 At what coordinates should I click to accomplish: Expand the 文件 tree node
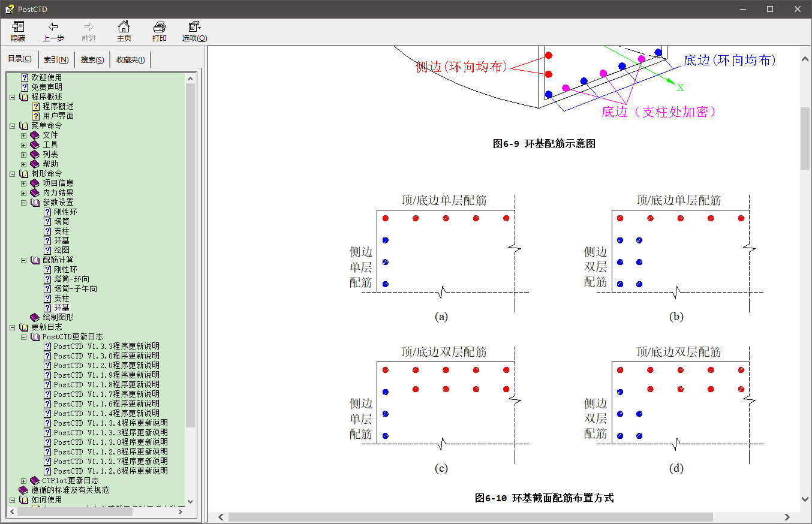tap(24, 135)
